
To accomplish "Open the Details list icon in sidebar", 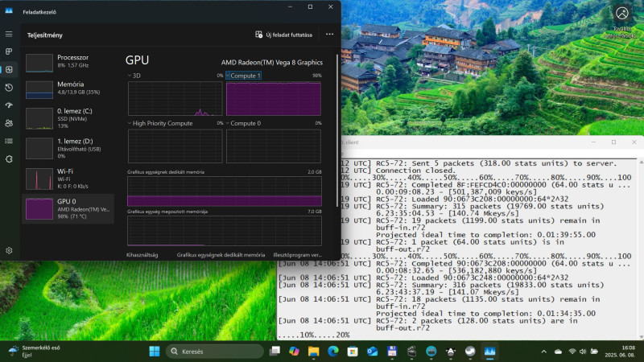I will click(x=9, y=141).
